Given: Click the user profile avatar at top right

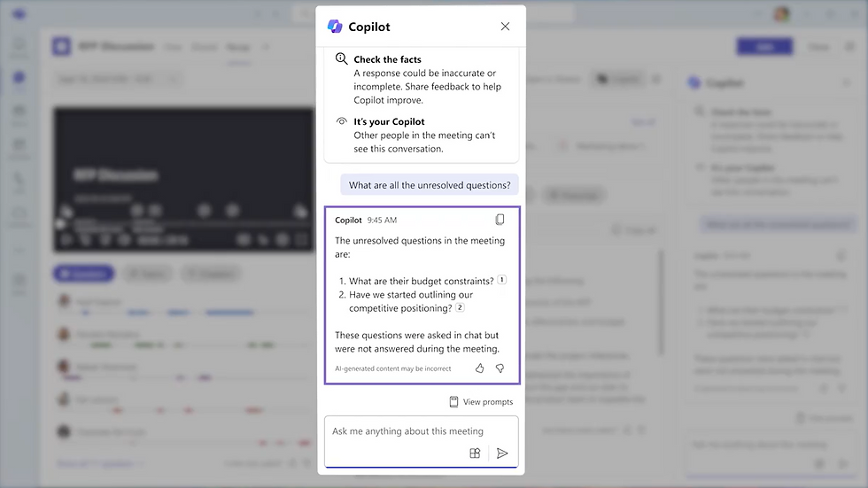Looking at the screenshot, I should coord(781,14).
